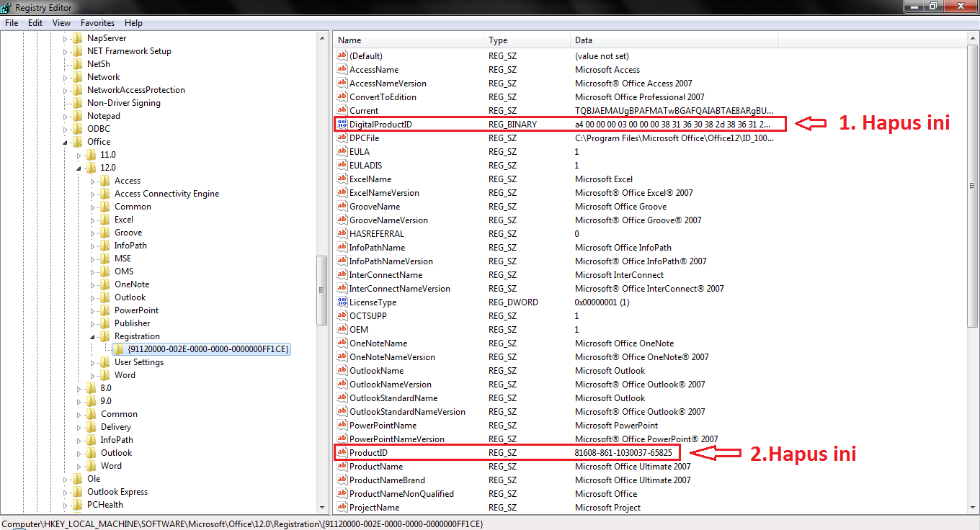Select the EULADIS value name
980x530 pixels.
coord(365,166)
